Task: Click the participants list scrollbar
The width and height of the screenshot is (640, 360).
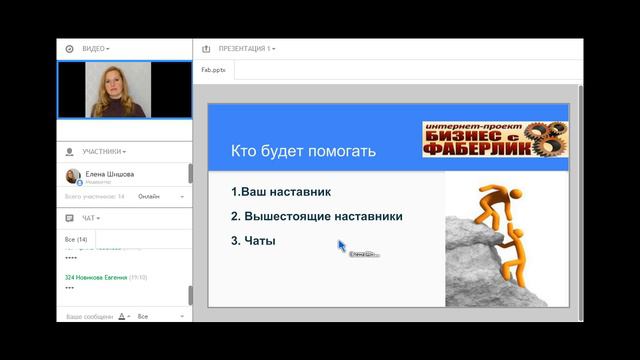Action: click(190, 174)
